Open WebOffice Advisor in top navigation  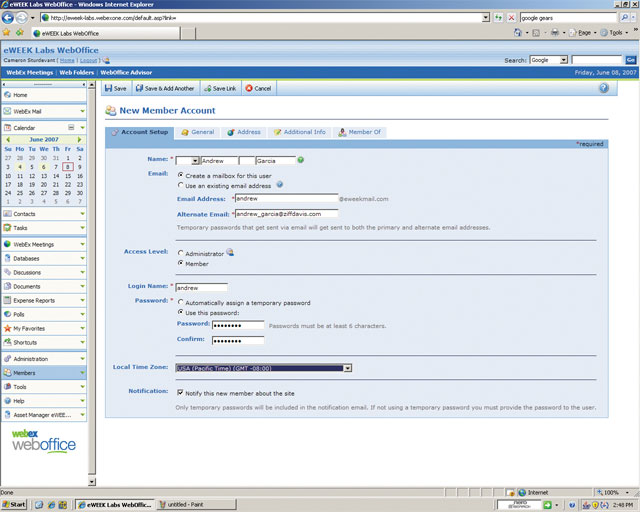(126, 73)
